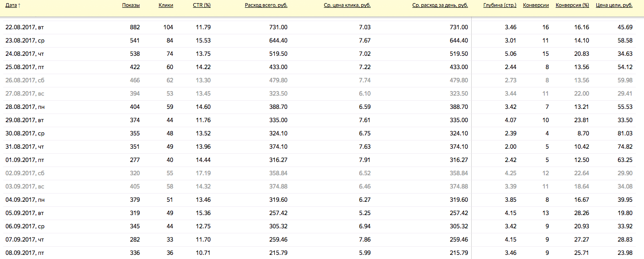
Task: Sort the table by CTR (%)
Action: tap(202, 5)
